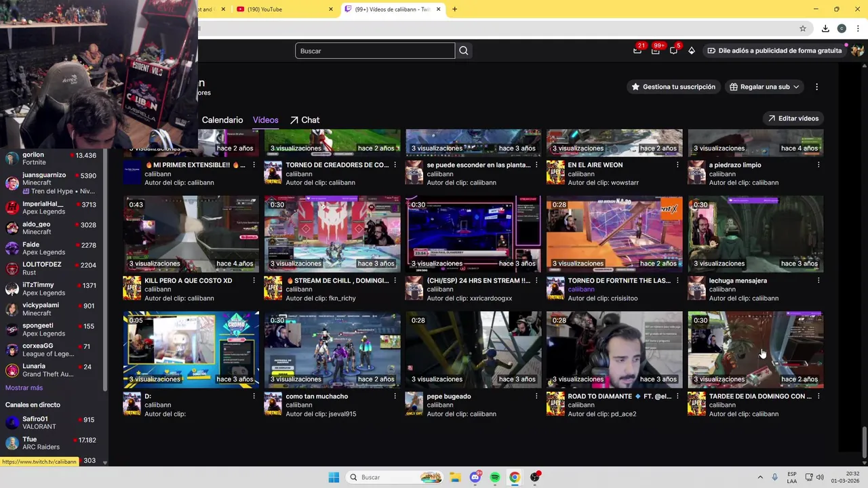Image resolution: width=868 pixels, height=488 pixels.
Task: Open options for pepe bugeado clip
Action: (x=536, y=396)
